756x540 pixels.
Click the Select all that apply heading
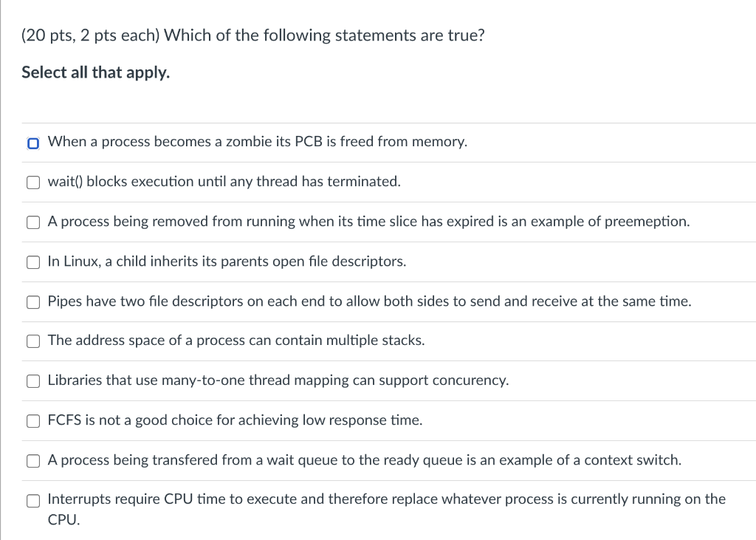pyautogui.click(x=95, y=72)
